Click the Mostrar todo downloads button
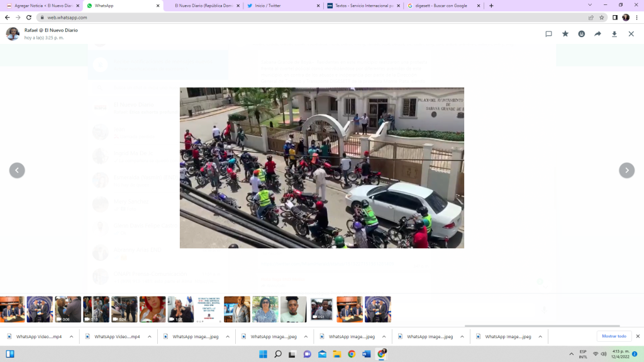This screenshot has width=644, height=362. point(614,336)
